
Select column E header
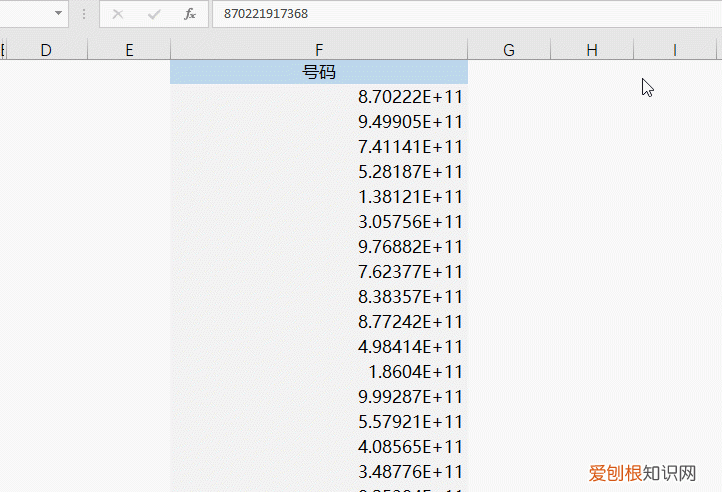click(x=129, y=49)
